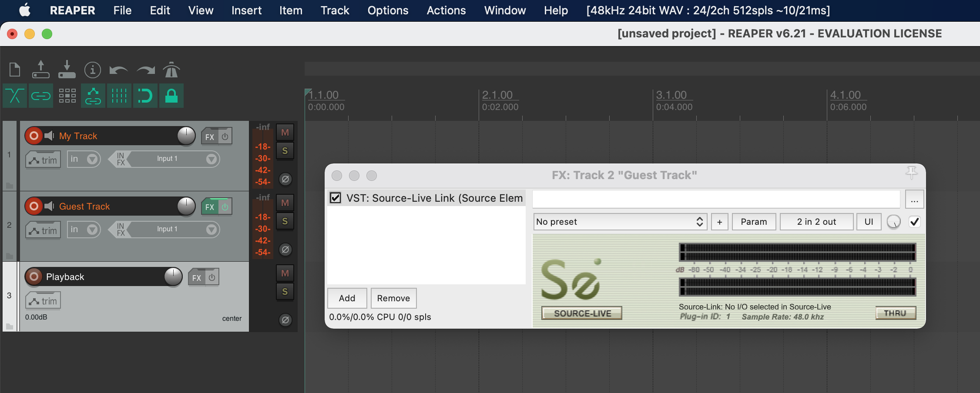980x393 pixels.
Task: Click the Redo arrow icon
Action: coord(146,70)
